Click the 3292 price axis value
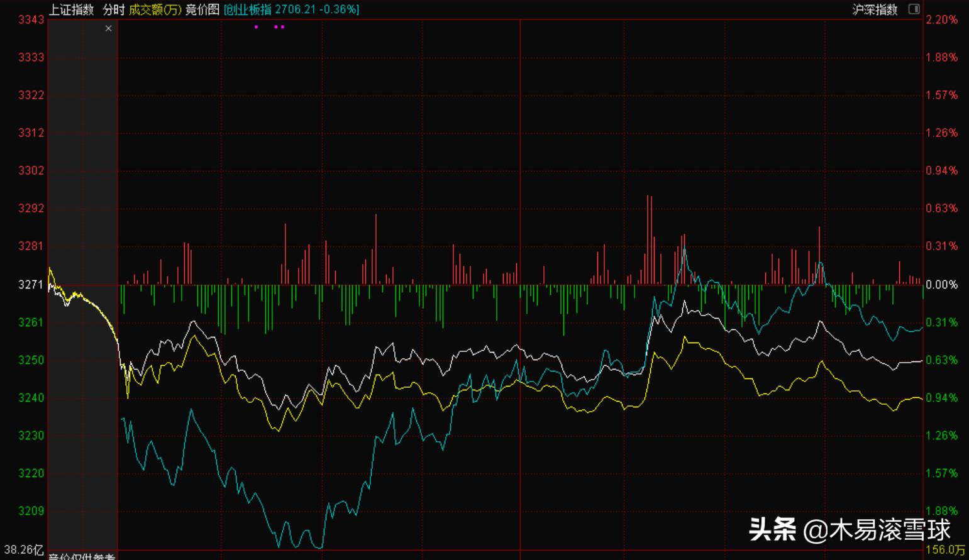The width and height of the screenshot is (969, 560). (x=31, y=208)
